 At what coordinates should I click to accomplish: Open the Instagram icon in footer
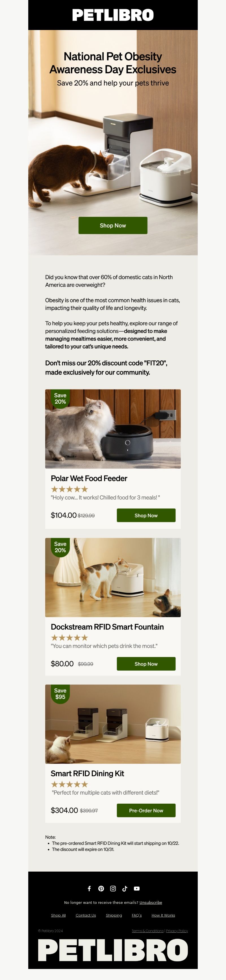pyautogui.click(x=113, y=888)
